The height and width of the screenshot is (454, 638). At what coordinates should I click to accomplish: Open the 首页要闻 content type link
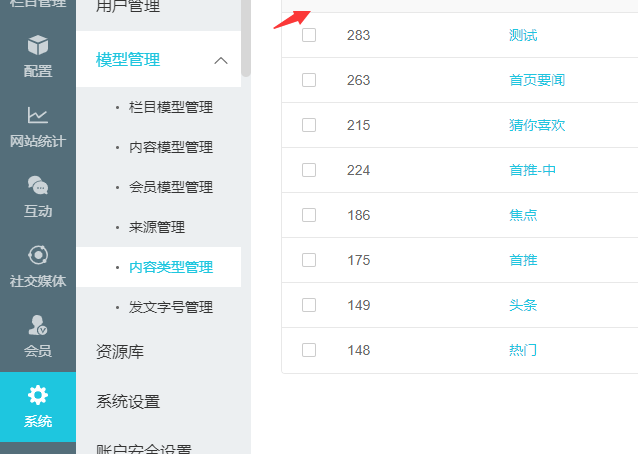click(x=537, y=80)
